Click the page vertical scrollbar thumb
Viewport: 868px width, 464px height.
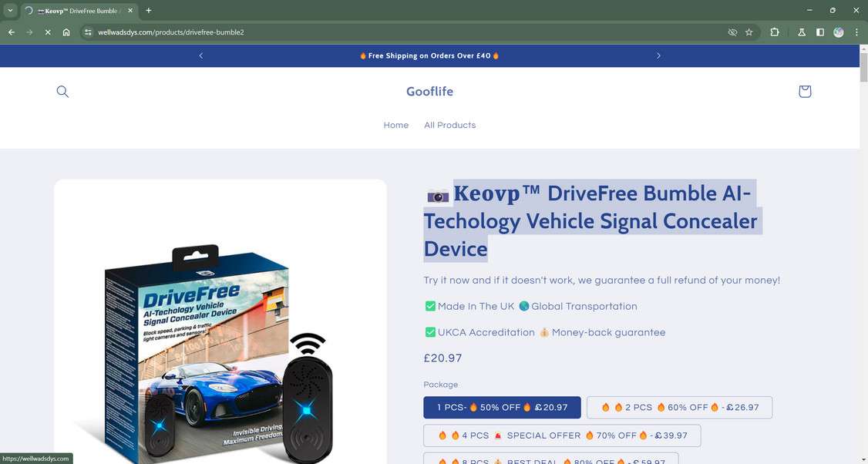pos(863,68)
